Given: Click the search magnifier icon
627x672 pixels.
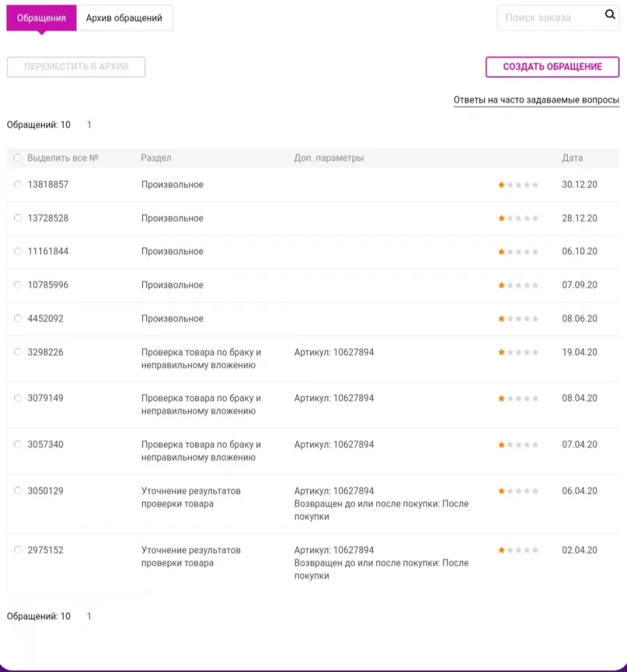Looking at the screenshot, I should [610, 15].
